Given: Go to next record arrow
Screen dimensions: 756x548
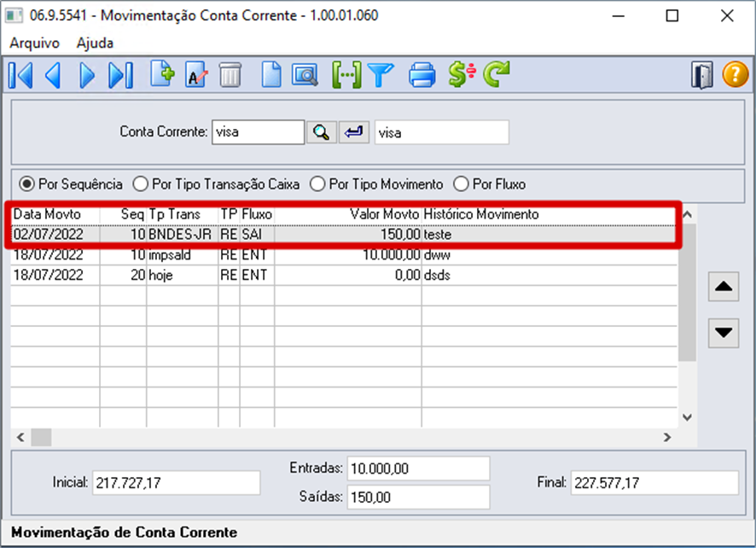Looking at the screenshot, I should [x=87, y=75].
